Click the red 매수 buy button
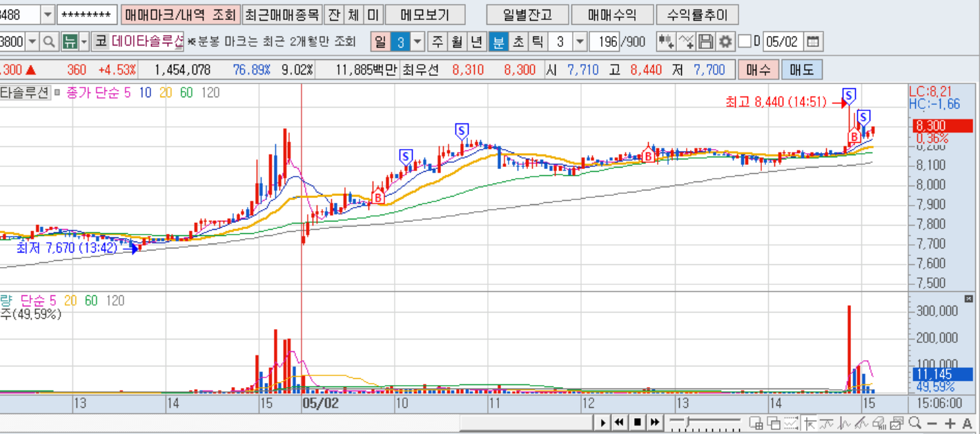 pos(758,69)
